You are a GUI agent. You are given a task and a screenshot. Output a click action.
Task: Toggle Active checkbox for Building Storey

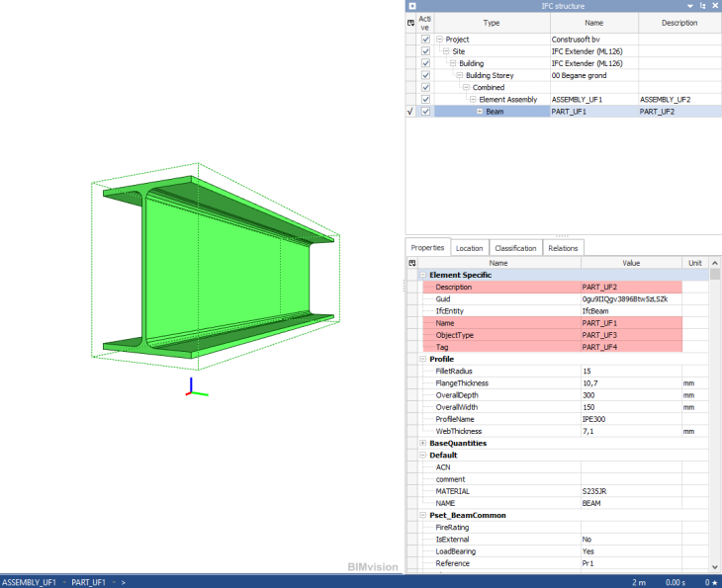pos(425,75)
